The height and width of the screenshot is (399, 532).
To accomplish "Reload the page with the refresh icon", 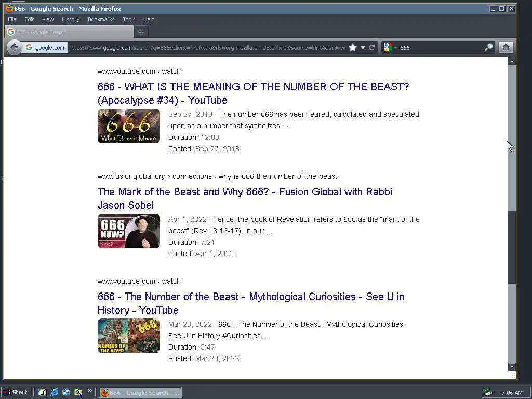I will 372,47.
